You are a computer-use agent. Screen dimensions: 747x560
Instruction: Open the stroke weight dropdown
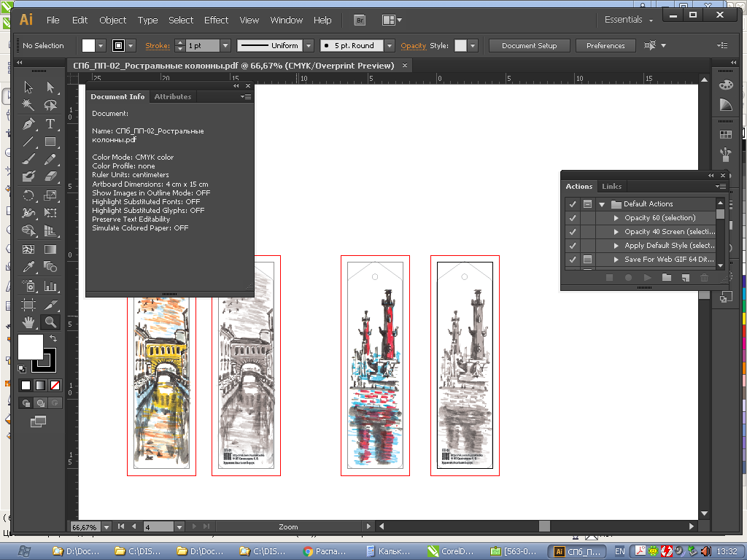225,46
